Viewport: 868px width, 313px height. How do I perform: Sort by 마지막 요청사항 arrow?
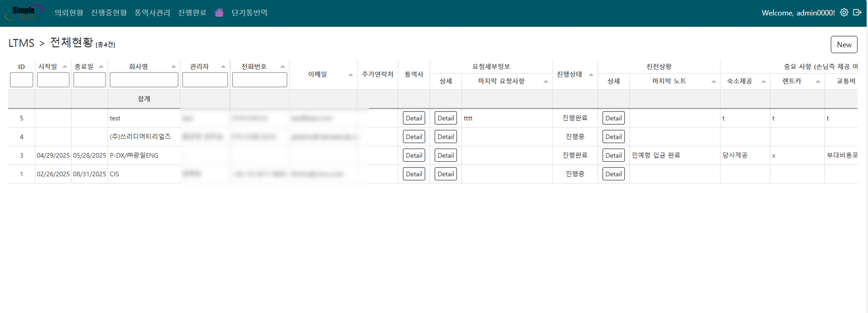tap(545, 81)
